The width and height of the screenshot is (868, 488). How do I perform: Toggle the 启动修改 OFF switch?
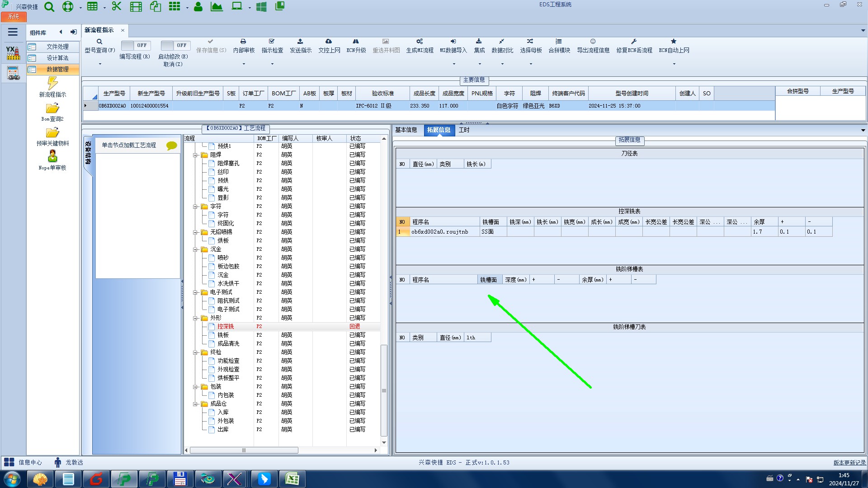(x=175, y=46)
